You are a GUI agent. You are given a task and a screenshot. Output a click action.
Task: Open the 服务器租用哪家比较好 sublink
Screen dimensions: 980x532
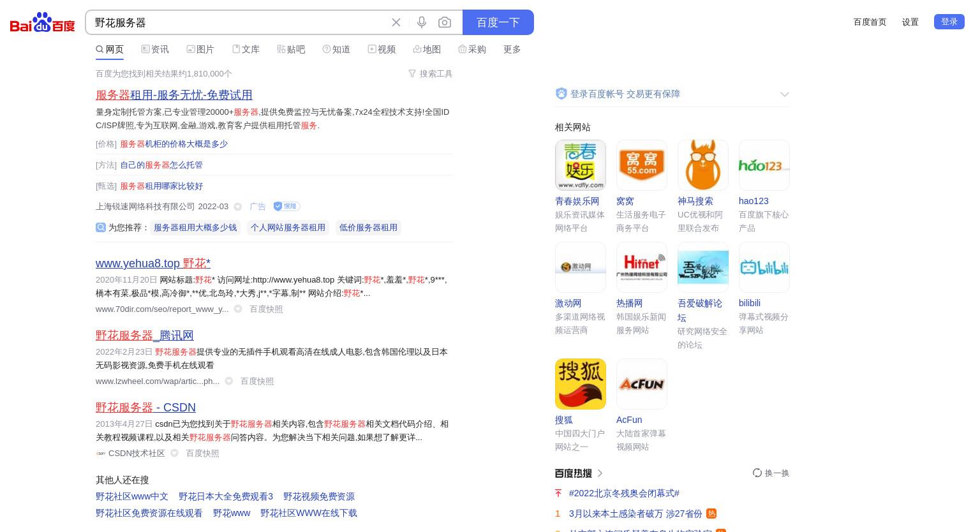pos(161,186)
